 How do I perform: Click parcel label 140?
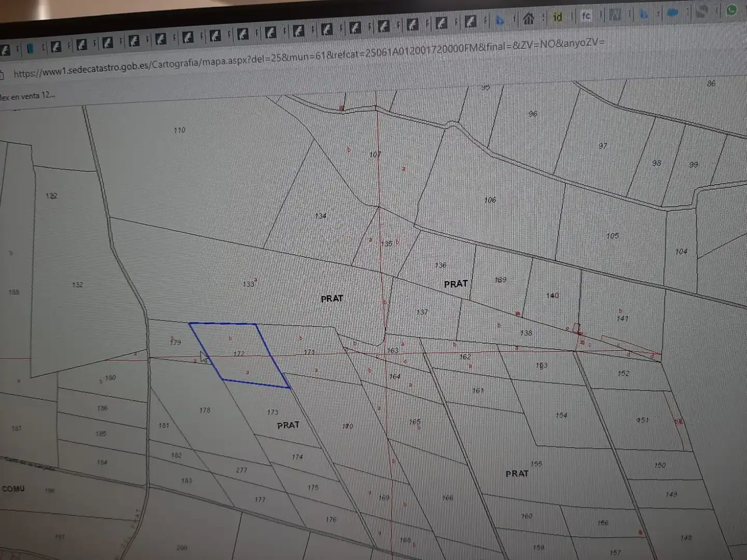552,296
